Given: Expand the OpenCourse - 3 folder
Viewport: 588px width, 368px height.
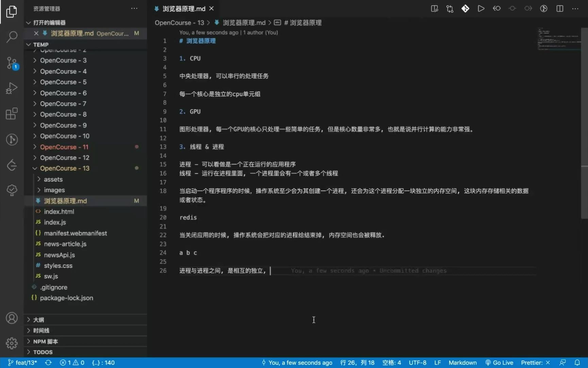Looking at the screenshot, I should tap(85, 60).
